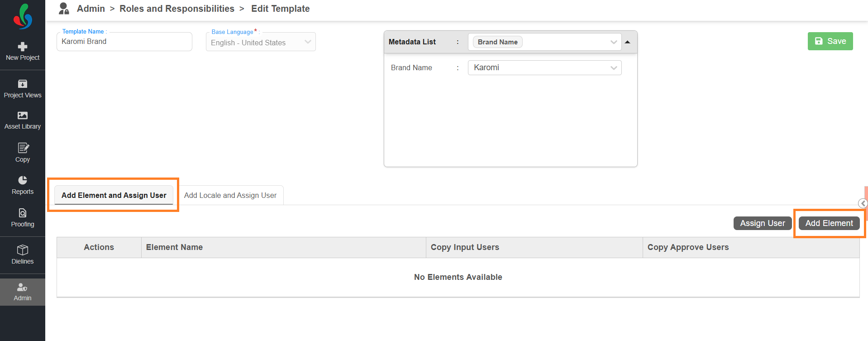868x341 pixels.
Task: Open the Reports pie chart icon
Action: pyautogui.click(x=23, y=180)
